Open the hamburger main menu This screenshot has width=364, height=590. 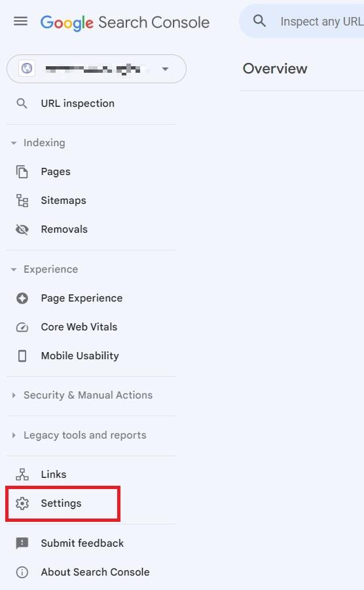pyautogui.click(x=21, y=21)
